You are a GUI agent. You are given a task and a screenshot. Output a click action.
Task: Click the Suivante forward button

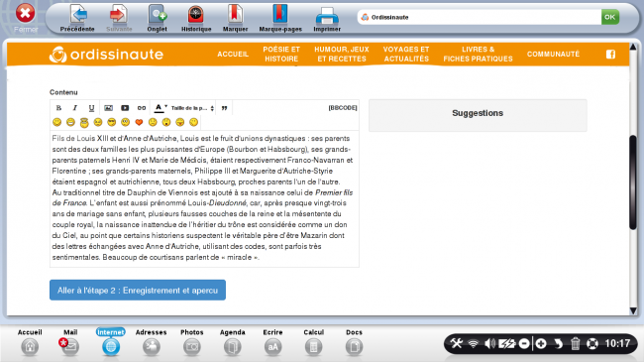[x=119, y=18]
